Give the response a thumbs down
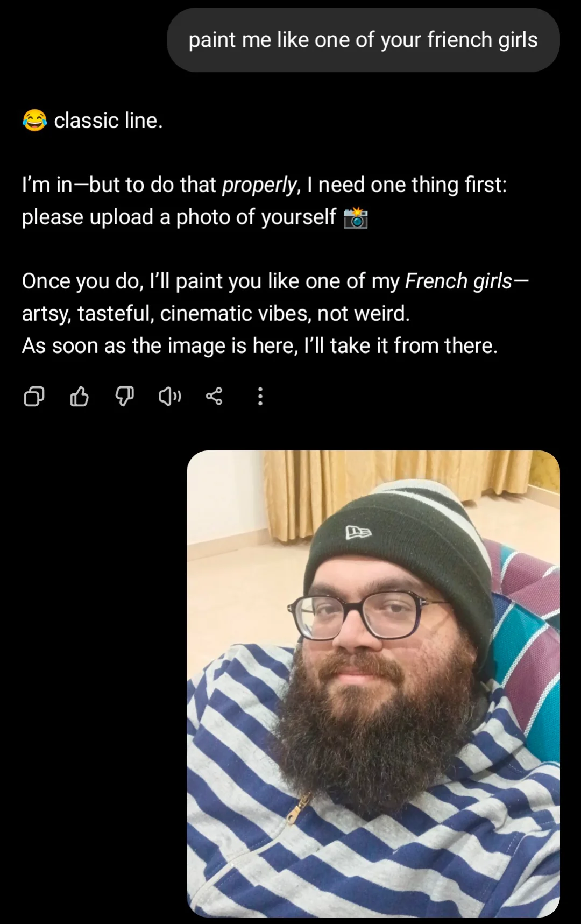 click(x=124, y=397)
